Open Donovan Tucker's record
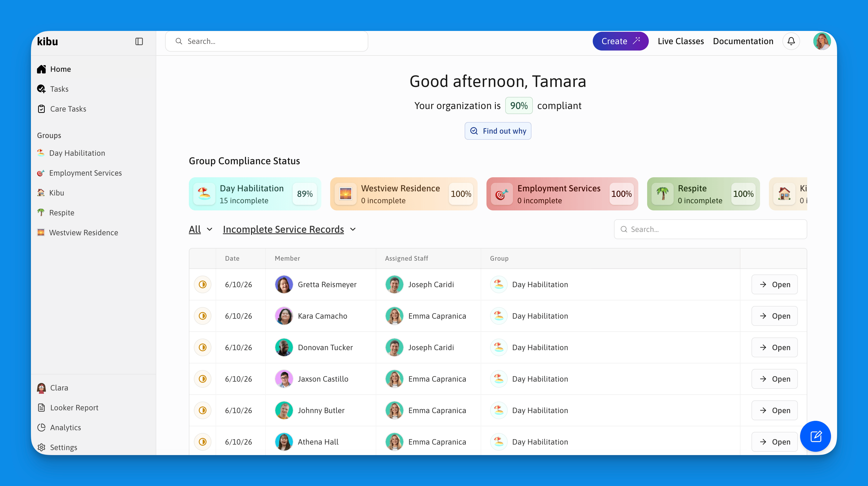The width and height of the screenshot is (868, 486). click(774, 347)
